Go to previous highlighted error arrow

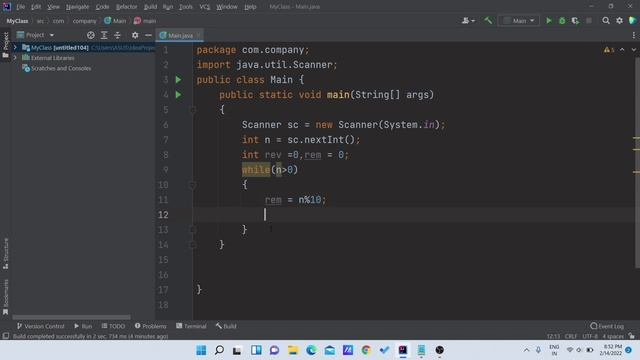(x=622, y=50)
